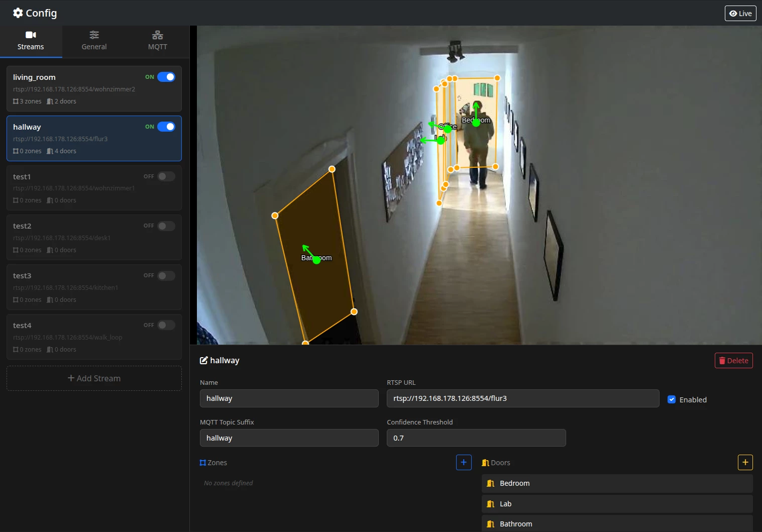
Task: Click the Confidence Threshold field
Action: point(476,438)
